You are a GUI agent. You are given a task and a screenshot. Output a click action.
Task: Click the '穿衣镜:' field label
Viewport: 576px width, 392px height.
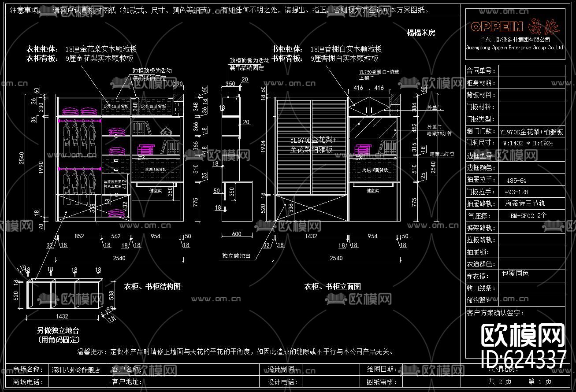[478, 277]
